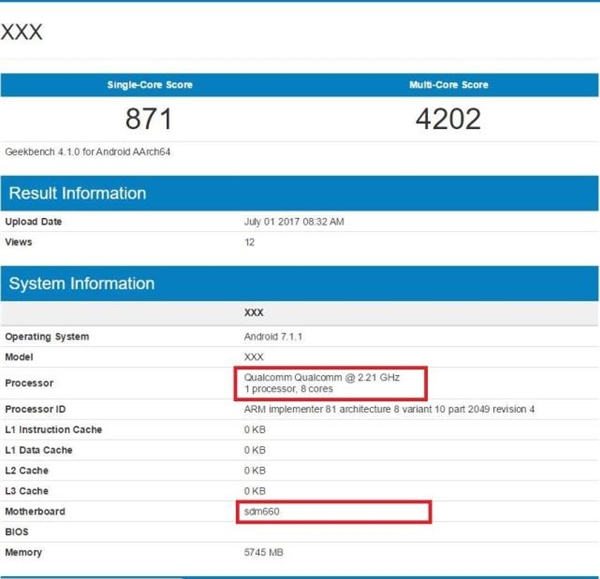Select the single-core score value 871
Viewport: 600px width, 579px height.
148,120
